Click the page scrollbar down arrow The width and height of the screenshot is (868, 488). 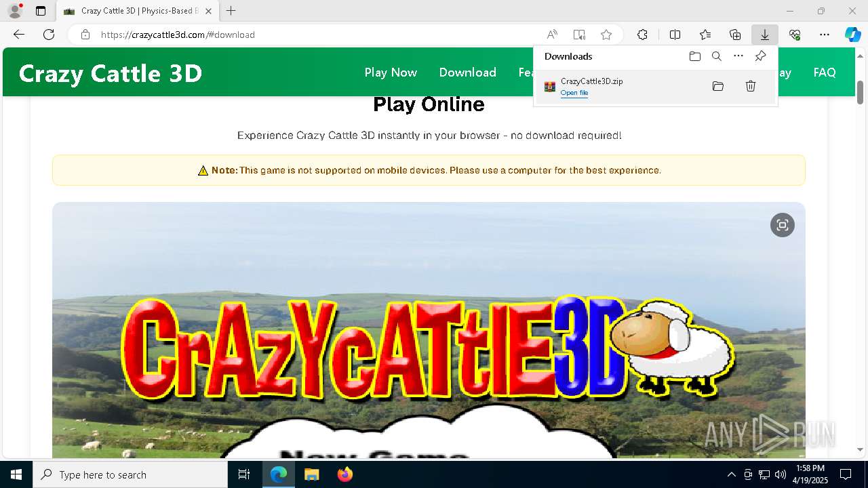[861, 449]
